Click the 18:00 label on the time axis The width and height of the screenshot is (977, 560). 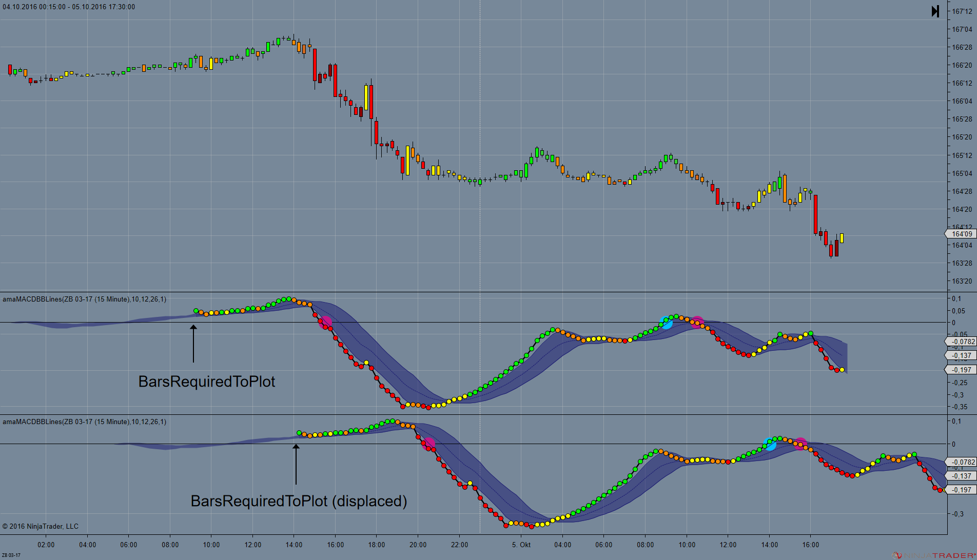[x=377, y=545]
